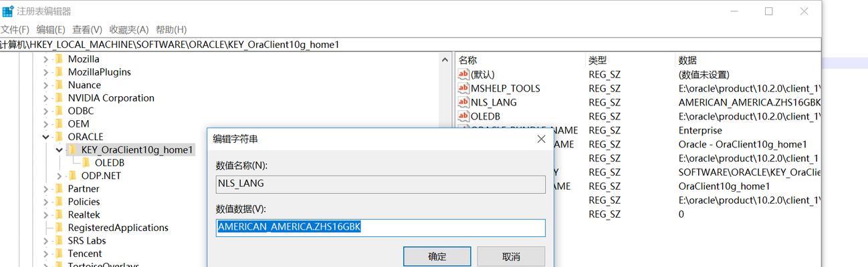Minimize the Registry Editor window

point(734,11)
